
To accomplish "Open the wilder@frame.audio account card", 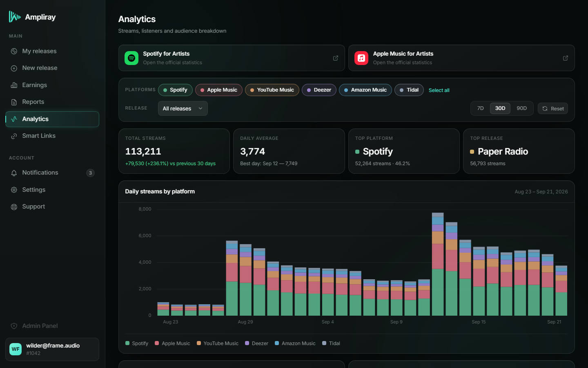I will pyautogui.click(x=52, y=349).
